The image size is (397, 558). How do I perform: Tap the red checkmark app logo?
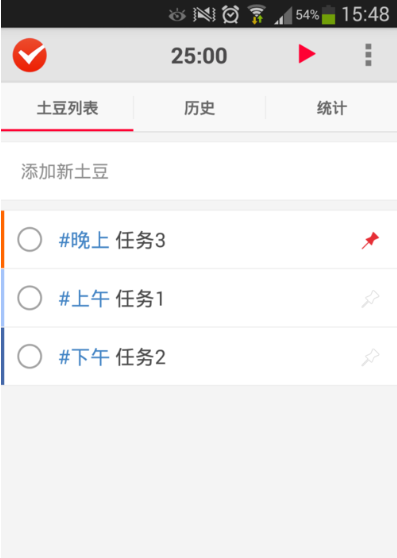click(30, 55)
